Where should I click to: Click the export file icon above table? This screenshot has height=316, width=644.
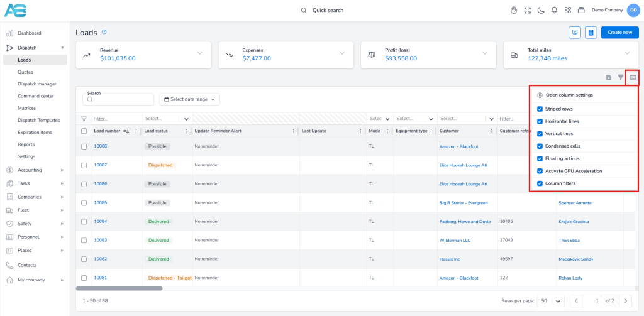609,77
